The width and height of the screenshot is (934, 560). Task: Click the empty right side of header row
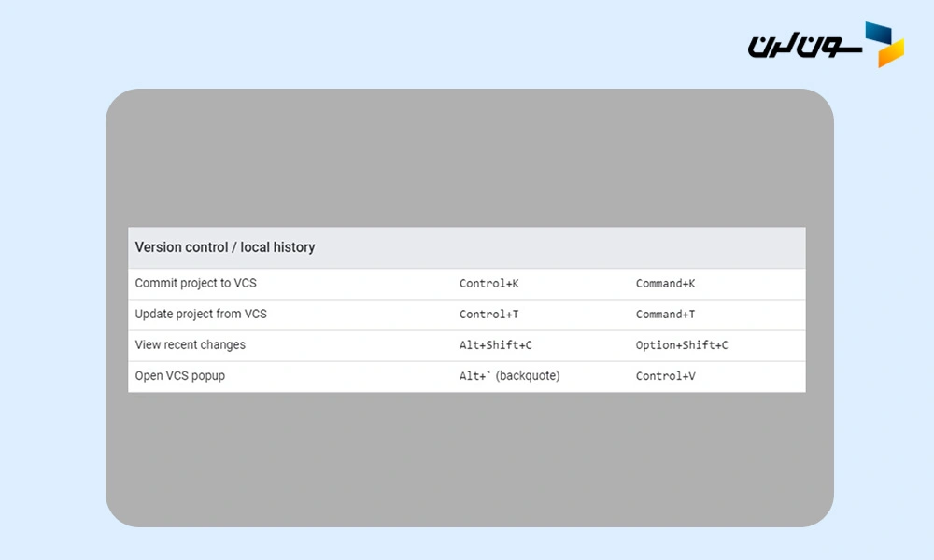click(x=654, y=247)
